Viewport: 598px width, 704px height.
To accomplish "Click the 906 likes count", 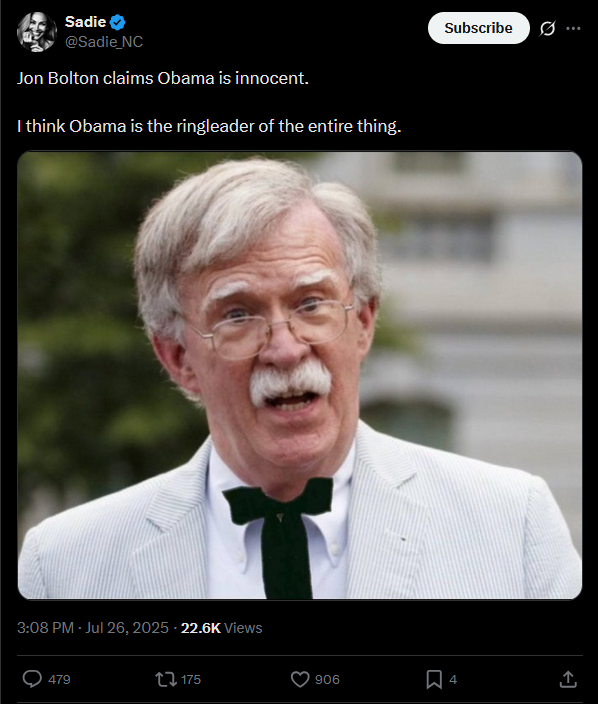I will tap(327, 679).
